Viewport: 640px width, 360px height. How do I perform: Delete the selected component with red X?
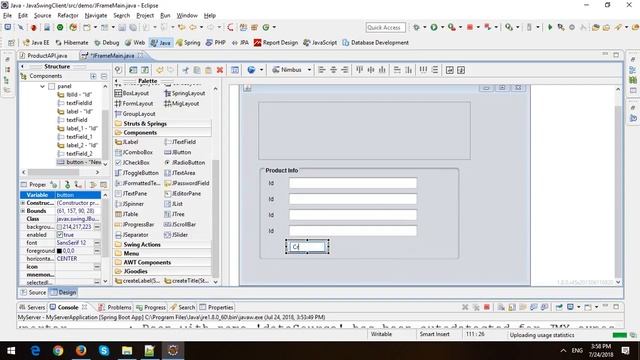coord(220,70)
